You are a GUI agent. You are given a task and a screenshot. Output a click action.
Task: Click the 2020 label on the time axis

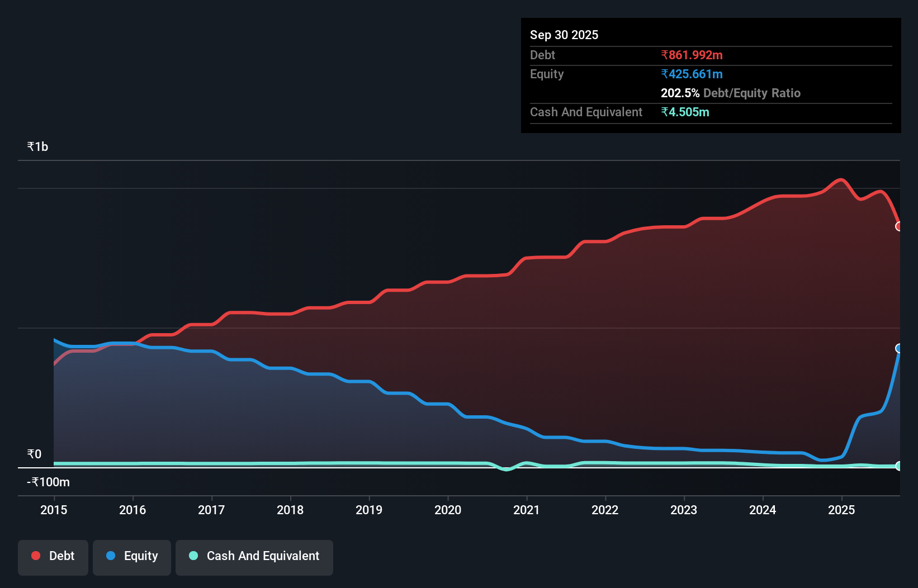(x=448, y=510)
